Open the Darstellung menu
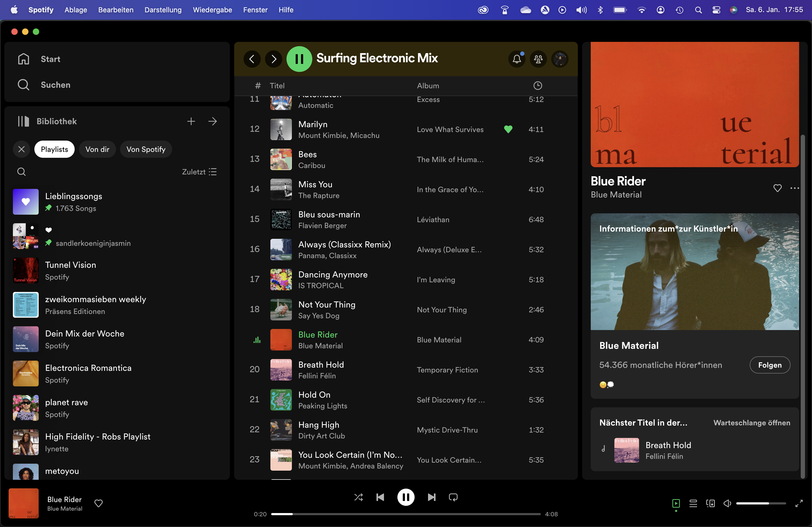The height and width of the screenshot is (527, 812). [163, 10]
